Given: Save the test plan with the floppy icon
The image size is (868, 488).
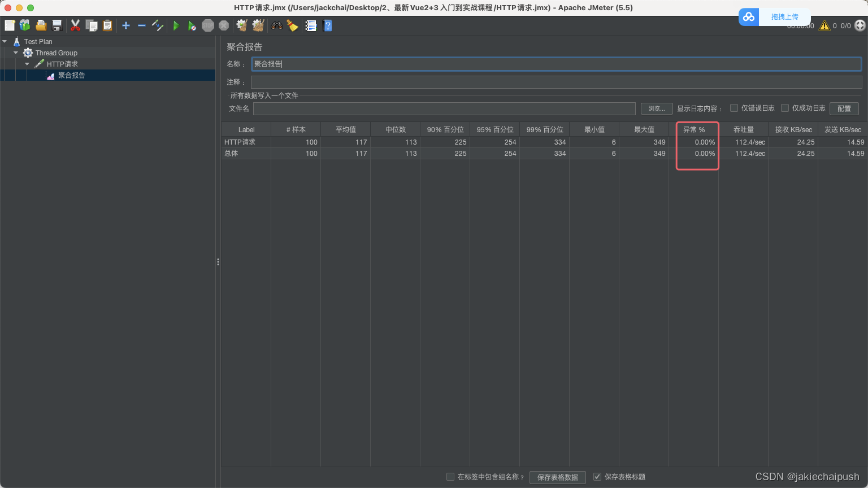Looking at the screenshot, I should (x=57, y=25).
